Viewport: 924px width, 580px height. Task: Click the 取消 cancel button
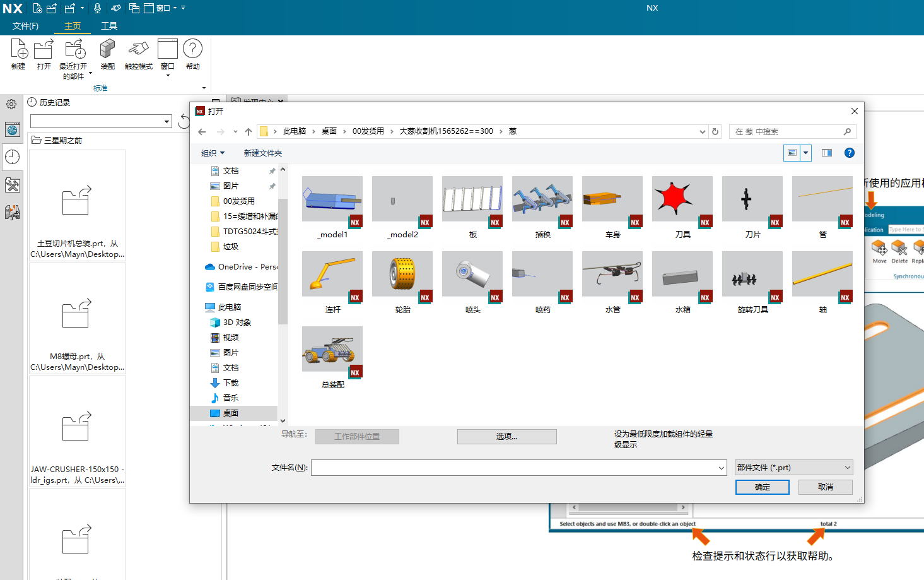tap(825, 487)
